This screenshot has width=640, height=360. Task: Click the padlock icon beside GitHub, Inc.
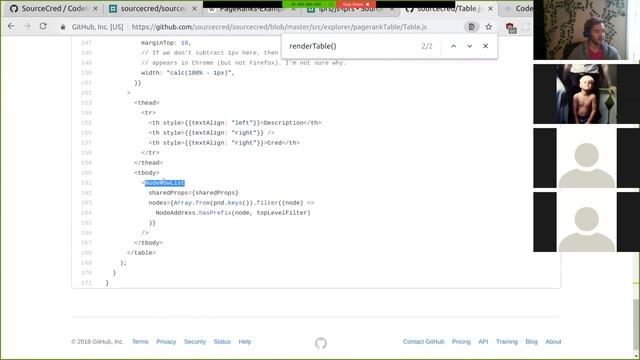tap(62, 27)
